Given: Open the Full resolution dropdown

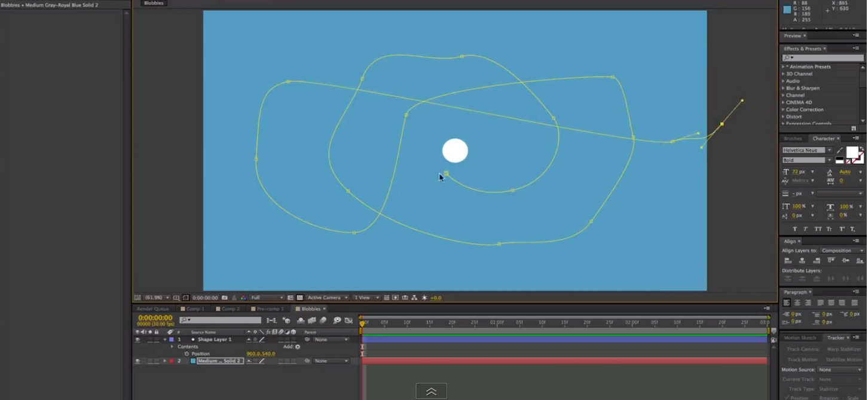Looking at the screenshot, I should (x=267, y=298).
